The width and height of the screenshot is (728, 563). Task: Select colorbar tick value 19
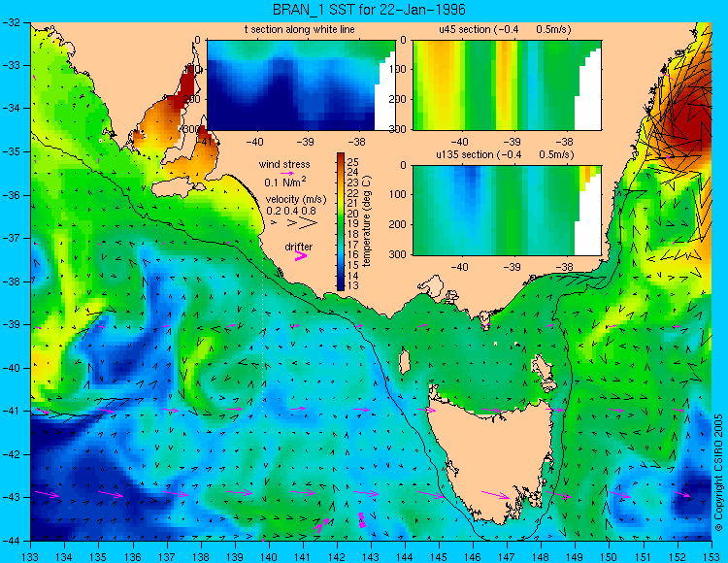353,223
